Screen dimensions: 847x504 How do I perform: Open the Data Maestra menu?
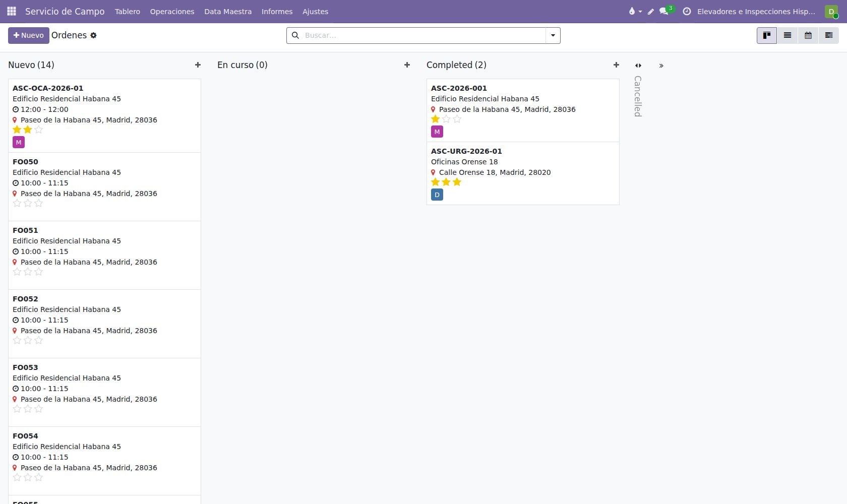(x=228, y=12)
